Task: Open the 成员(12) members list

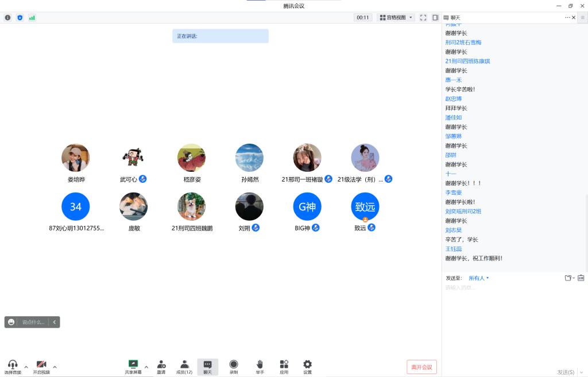Action: (184, 367)
